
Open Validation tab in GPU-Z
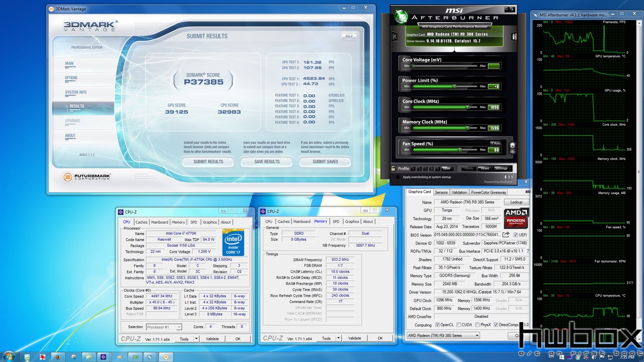pyautogui.click(x=459, y=192)
